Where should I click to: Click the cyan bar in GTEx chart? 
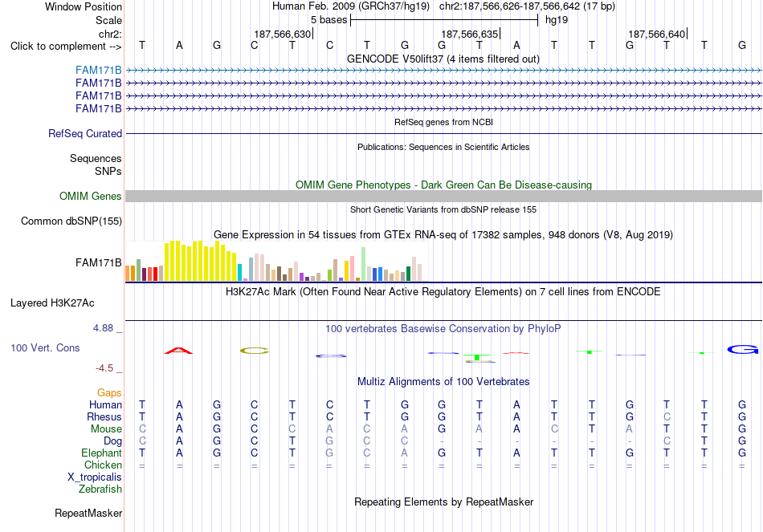click(x=240, y=272)
